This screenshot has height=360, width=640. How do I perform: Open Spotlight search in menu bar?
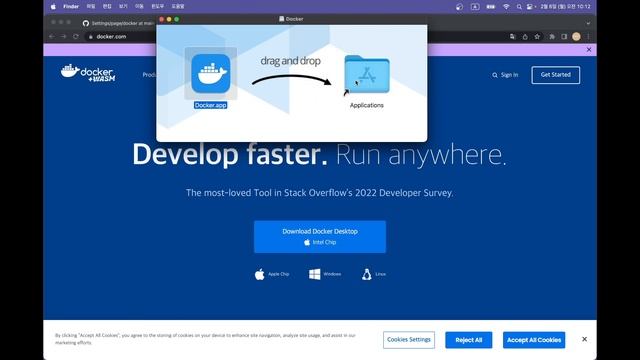[519, 7]
